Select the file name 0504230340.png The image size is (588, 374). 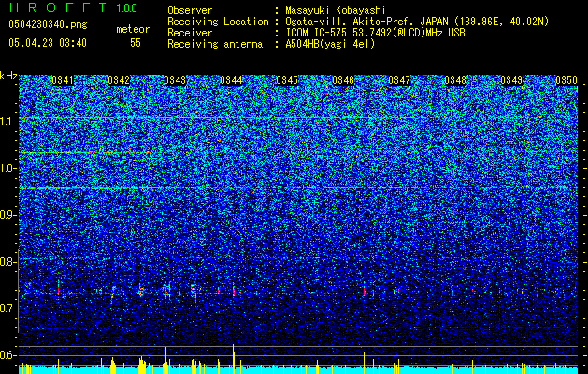[x=48, y=24]
